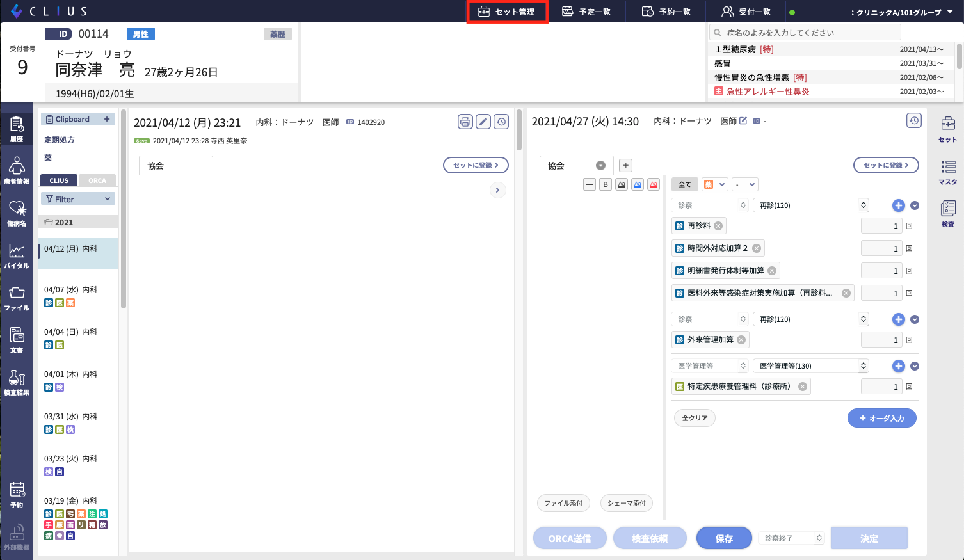Open 受付一覧 reception list
964x560 pixels.
[x=746, y=12]
